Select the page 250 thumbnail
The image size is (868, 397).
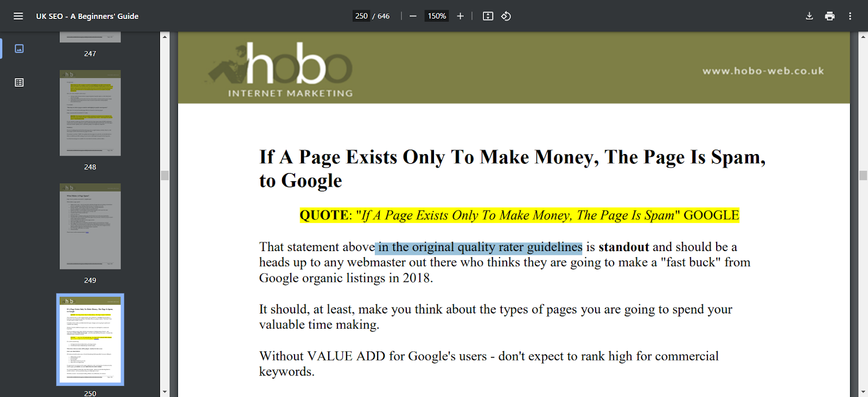tap(90, 340)
